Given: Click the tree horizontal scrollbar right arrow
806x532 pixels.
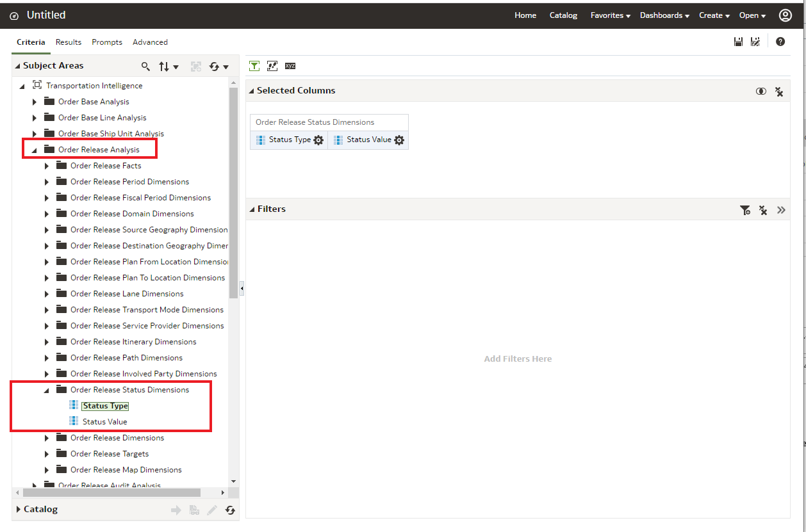Looking at the screenshot, I should pyautogui.click(x=223, y=493).
